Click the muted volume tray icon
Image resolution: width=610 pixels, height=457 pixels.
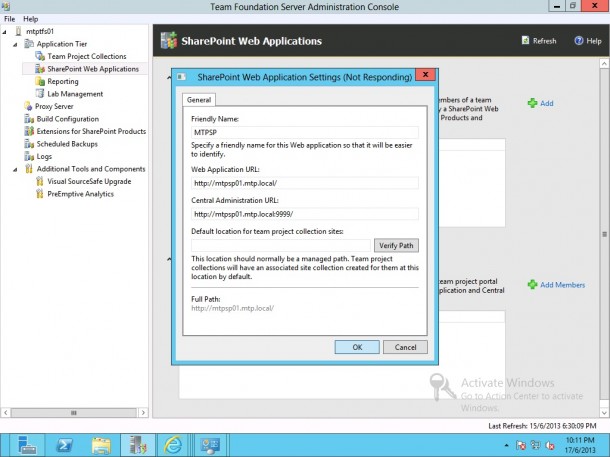(x=550, y=445)
